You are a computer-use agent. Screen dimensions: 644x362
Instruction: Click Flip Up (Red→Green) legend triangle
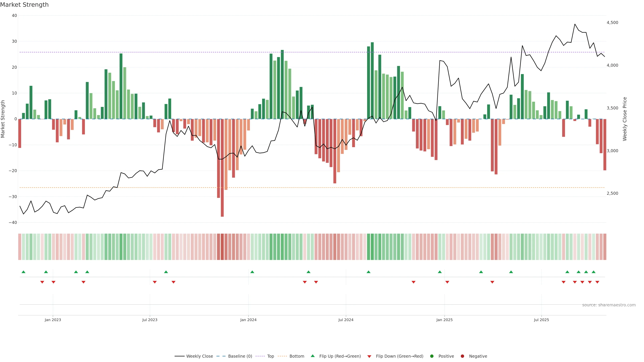point(312,356)
